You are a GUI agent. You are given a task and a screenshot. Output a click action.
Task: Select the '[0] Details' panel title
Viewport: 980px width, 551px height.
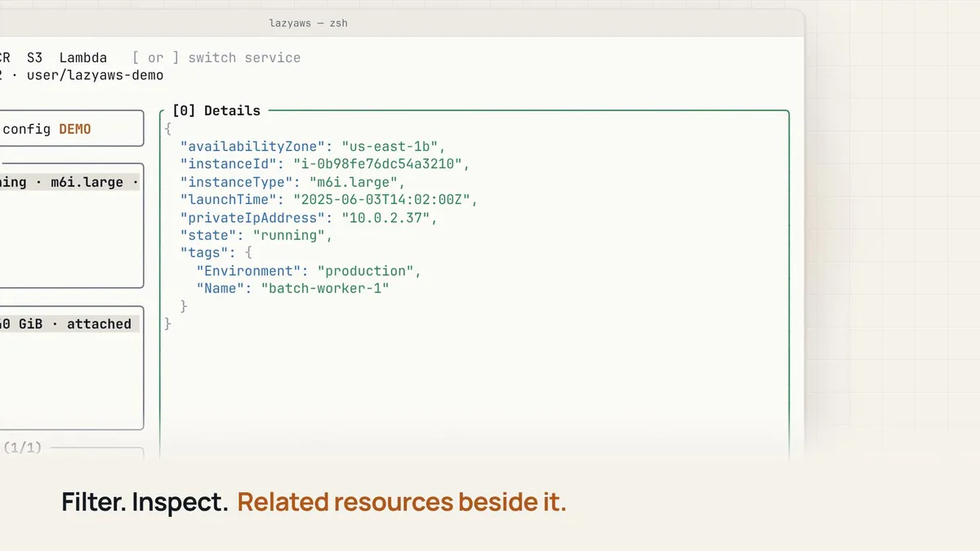pyautogui.click(x=216, y=110)
